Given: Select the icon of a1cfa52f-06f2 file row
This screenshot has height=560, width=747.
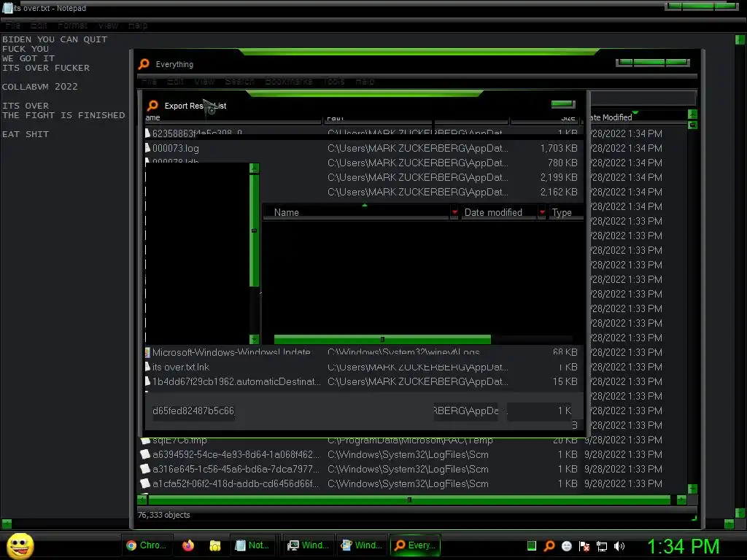Looking at the screenshot, I should [x=145, y=483].
